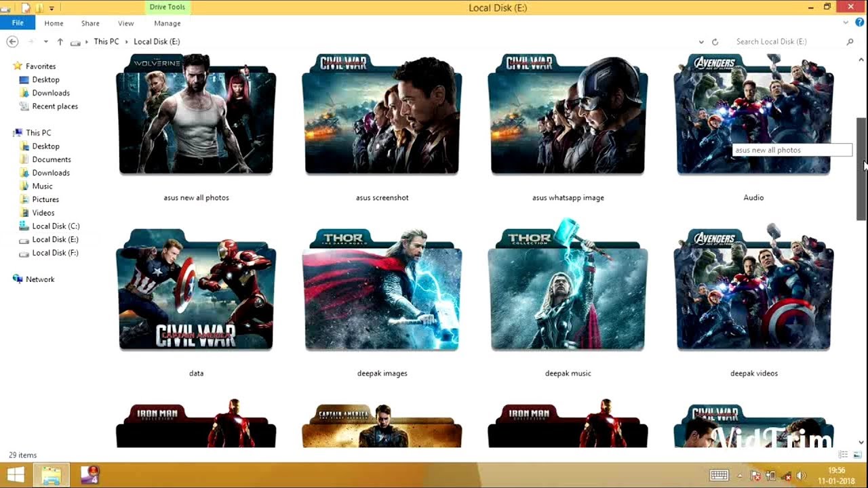Open the deepak music folder

click(x=568, y=291)
